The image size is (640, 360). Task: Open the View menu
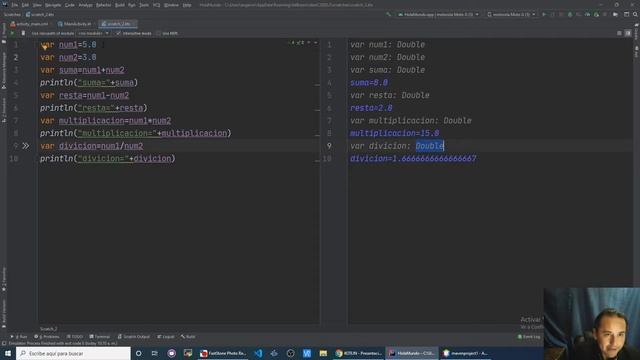pyautogui.click(x=37, y=5)
